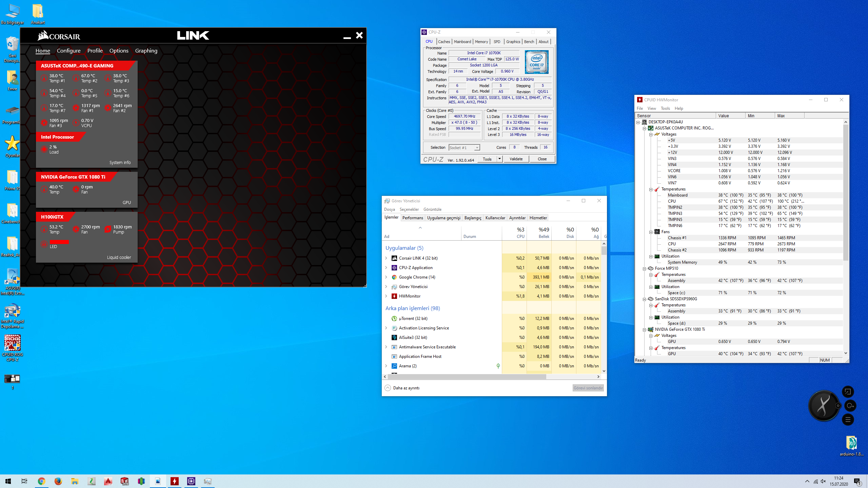Collapse DESKTOP-EPK0A4U root node
The width and height of the screenshot is (868, 488).
click(x=638, y=122)
